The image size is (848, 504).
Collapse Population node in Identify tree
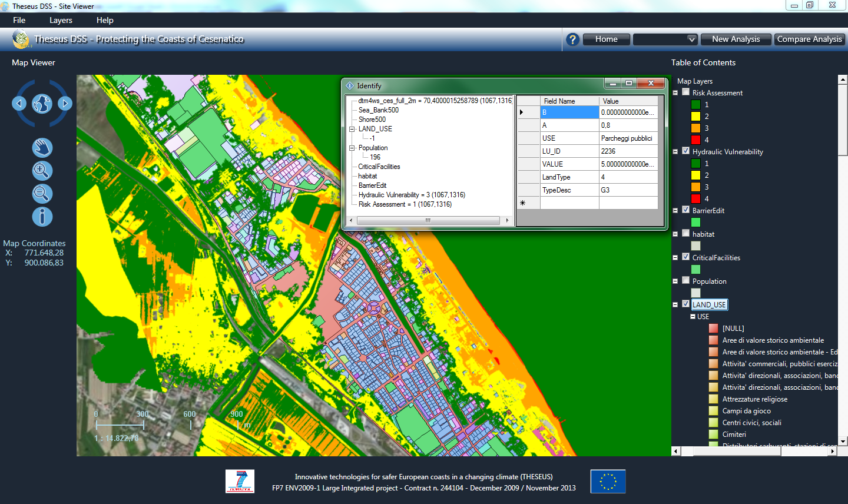(352, 148)
